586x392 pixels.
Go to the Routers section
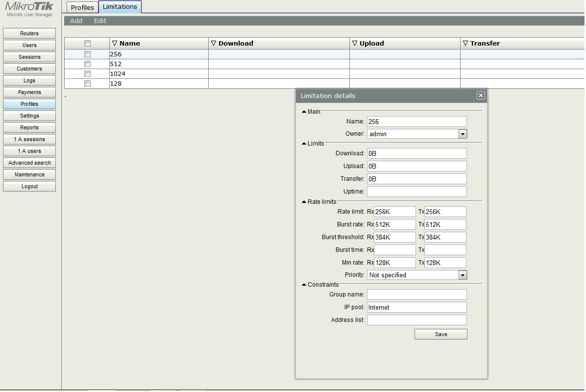(29, 33)
